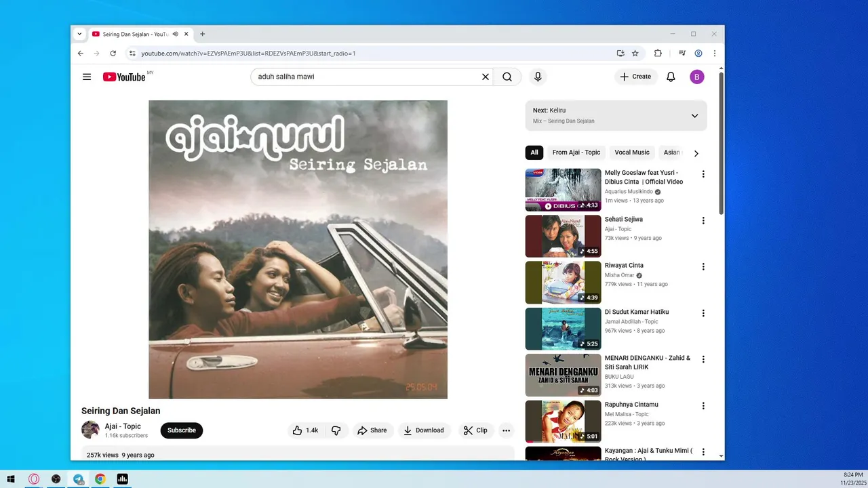Click the Create button

coord(635,77)
